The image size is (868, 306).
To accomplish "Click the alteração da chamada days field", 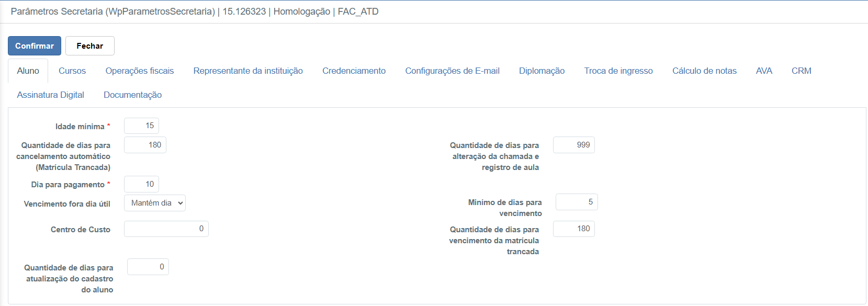I will [x=573, y=145].
